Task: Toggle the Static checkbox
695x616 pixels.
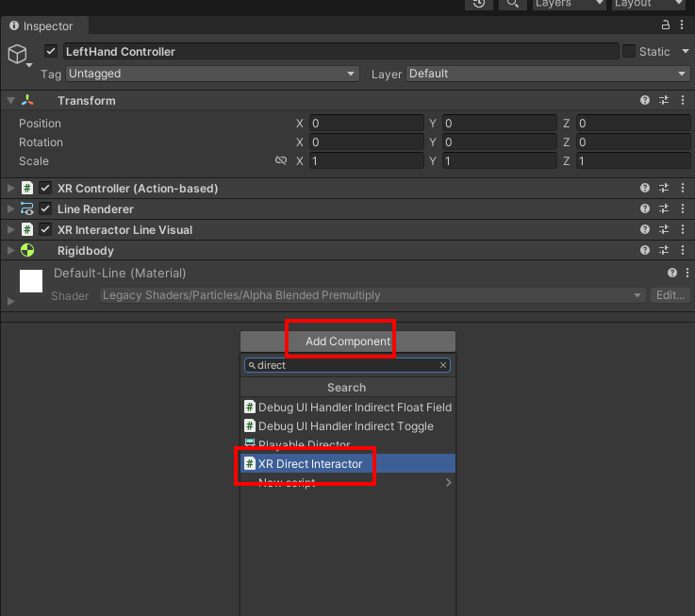Action: 629,51
